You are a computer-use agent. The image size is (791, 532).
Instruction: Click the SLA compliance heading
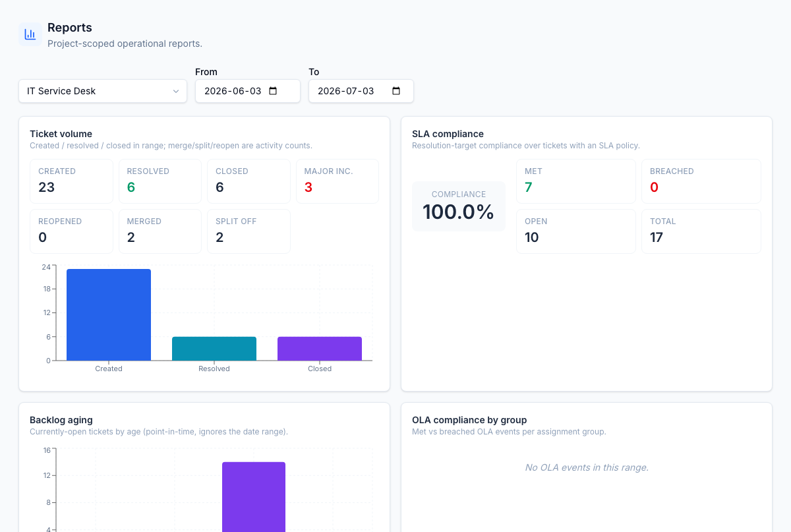coord(448,134)
